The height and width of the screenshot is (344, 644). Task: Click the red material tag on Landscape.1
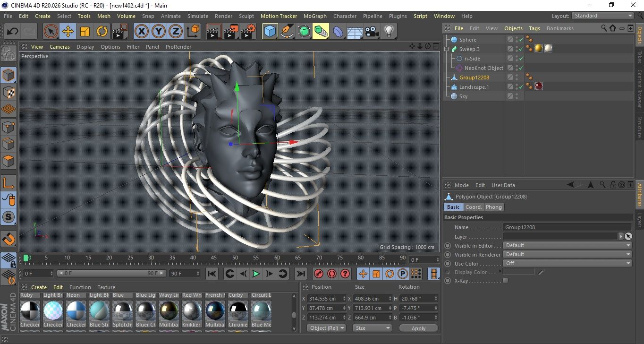point(539,86)
